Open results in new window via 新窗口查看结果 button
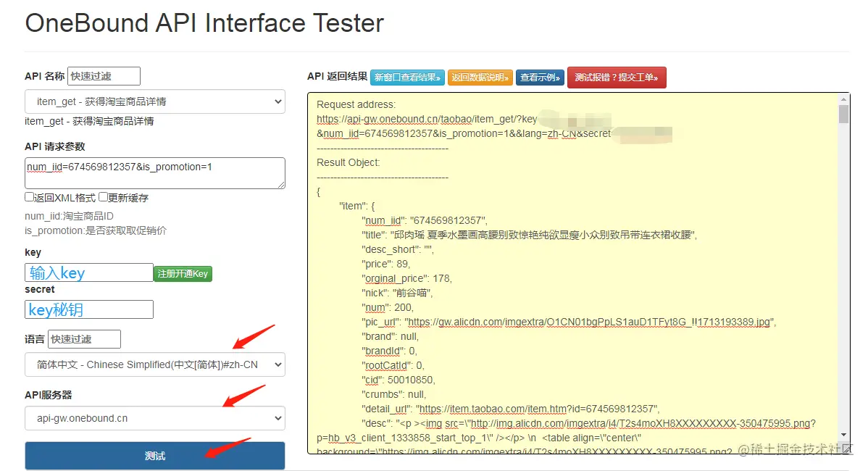 [x=406, y=78]
